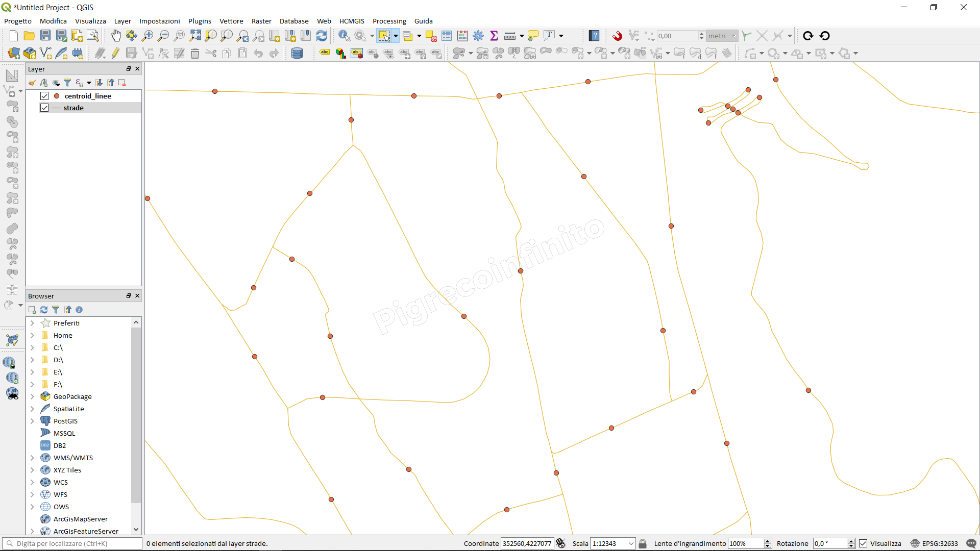Toggle visibility of centroid_linee layer
This screenshot has width=980, height=551.
tap(44, 96)
